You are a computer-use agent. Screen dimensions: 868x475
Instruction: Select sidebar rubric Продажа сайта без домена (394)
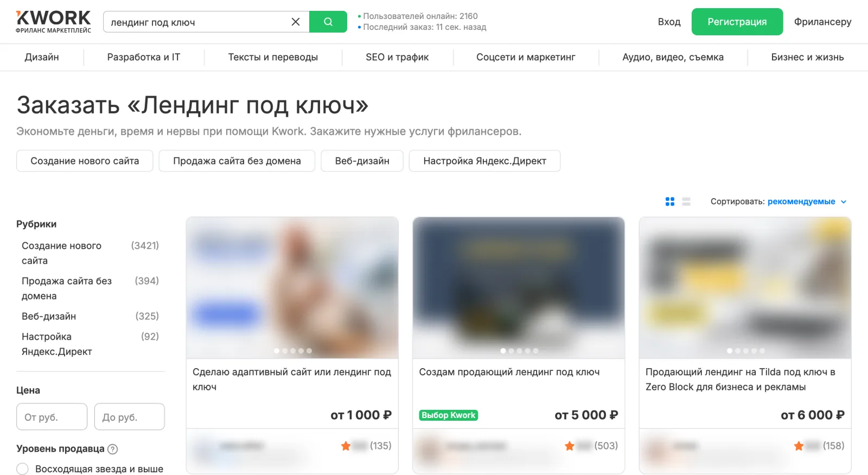(x=90, y=288)
